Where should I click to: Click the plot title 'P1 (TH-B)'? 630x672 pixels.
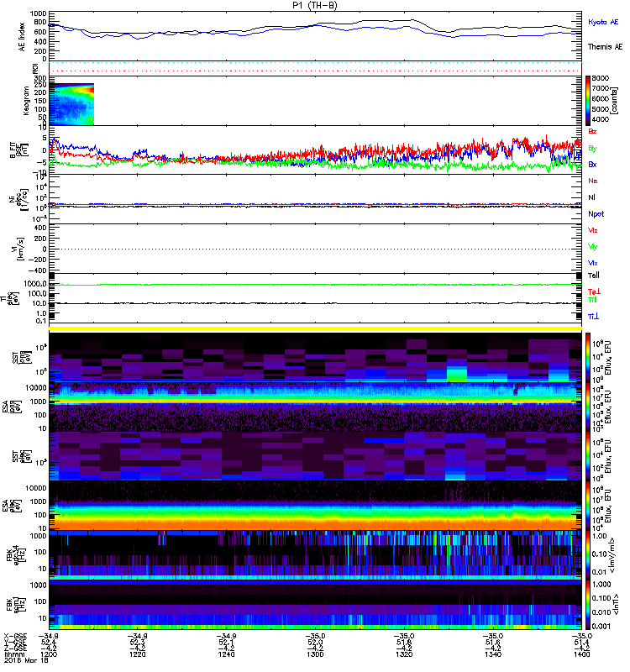(x=314, y=5)
